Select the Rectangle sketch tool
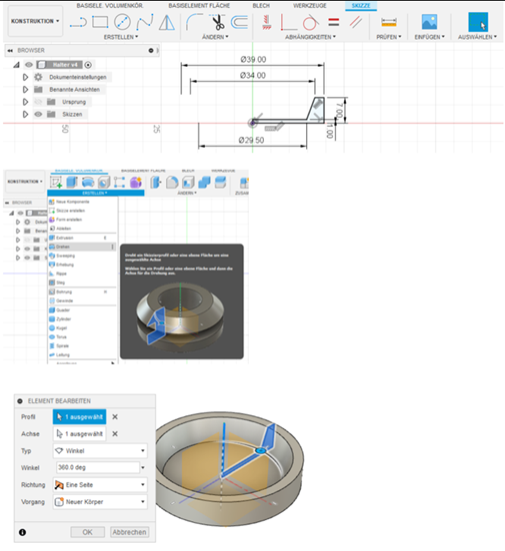The width and height of the screenshot is (505, 551). point(100,22)
